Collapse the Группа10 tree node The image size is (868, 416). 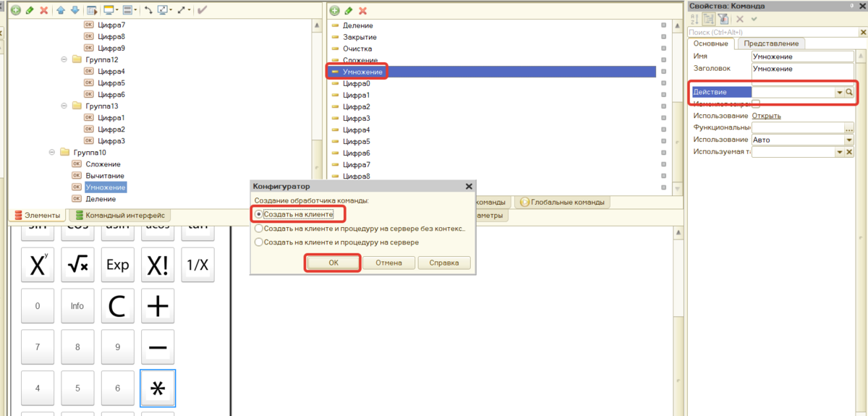coord(53,153)
